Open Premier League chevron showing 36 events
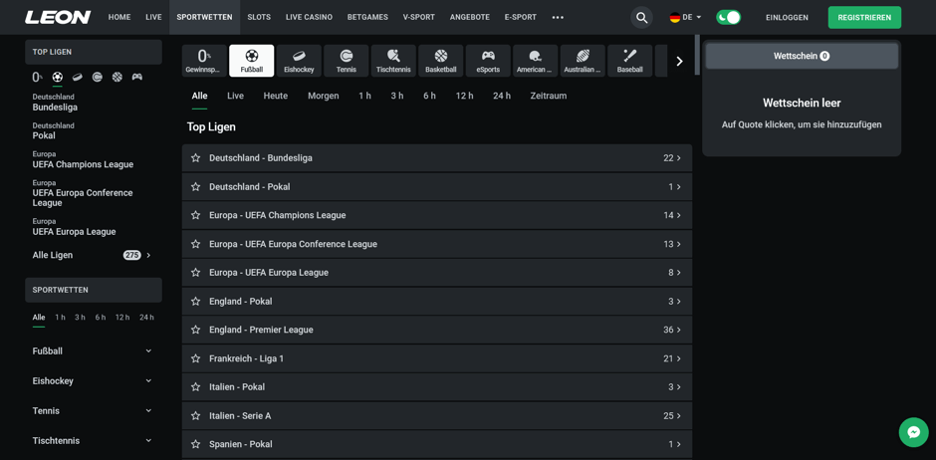The image size is (936, 460). (x=678, y=330)
